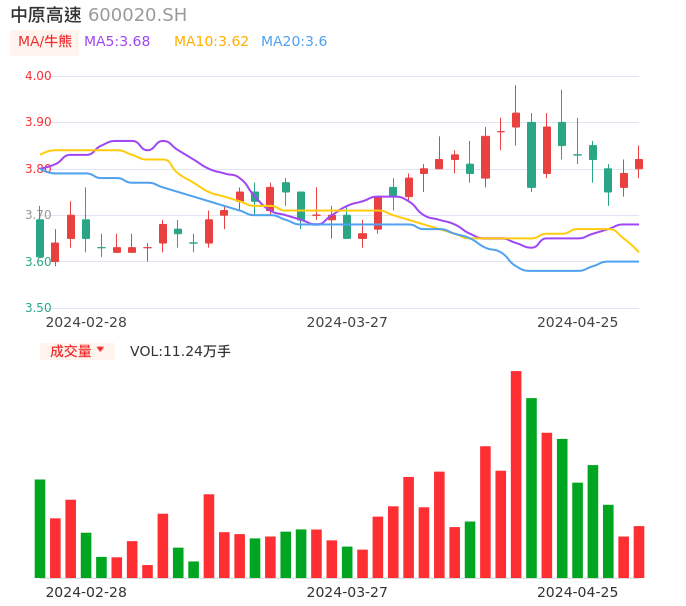Click the 成交量 dropdown arrow icon
Screen dimensions: 686x606
[100, 350]
